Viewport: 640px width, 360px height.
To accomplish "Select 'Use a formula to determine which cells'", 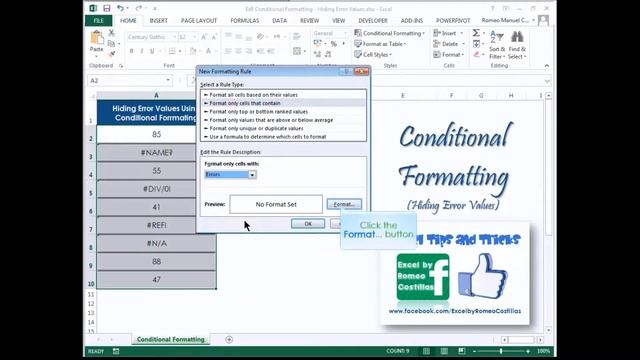I will [283, 137].
